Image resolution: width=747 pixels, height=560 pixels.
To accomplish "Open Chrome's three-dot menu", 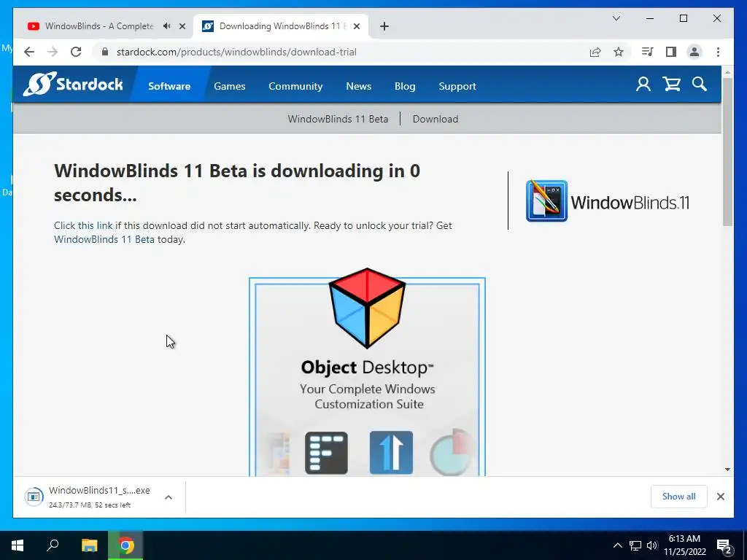I will tap(718, 52).
